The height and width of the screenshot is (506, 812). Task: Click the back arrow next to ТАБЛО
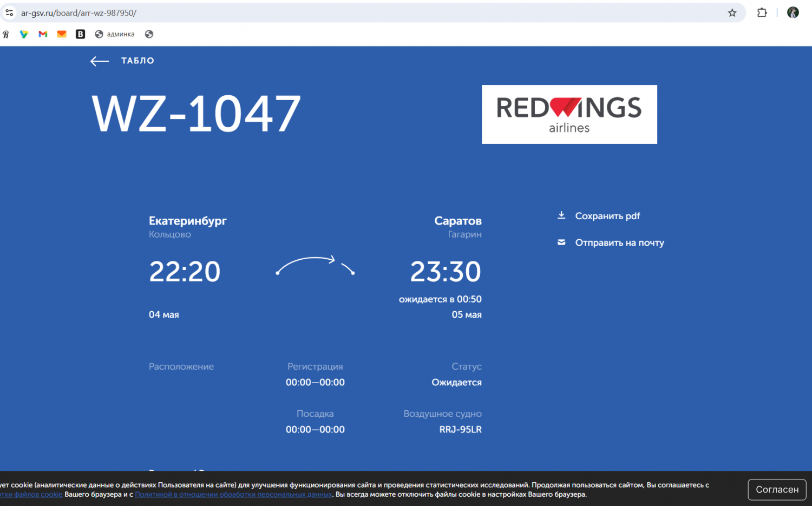100,61
